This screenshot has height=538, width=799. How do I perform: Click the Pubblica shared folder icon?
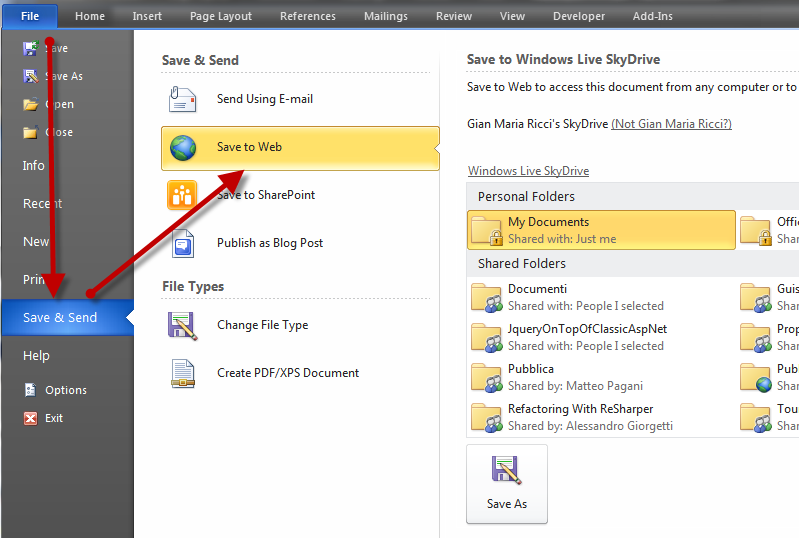click(x=487, y=378)
